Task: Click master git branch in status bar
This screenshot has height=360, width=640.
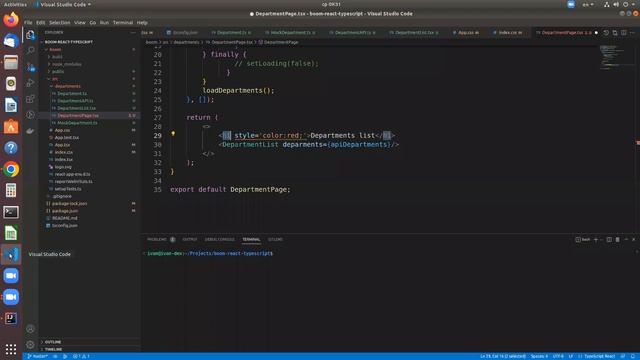Action: click(x=38, y=356)
